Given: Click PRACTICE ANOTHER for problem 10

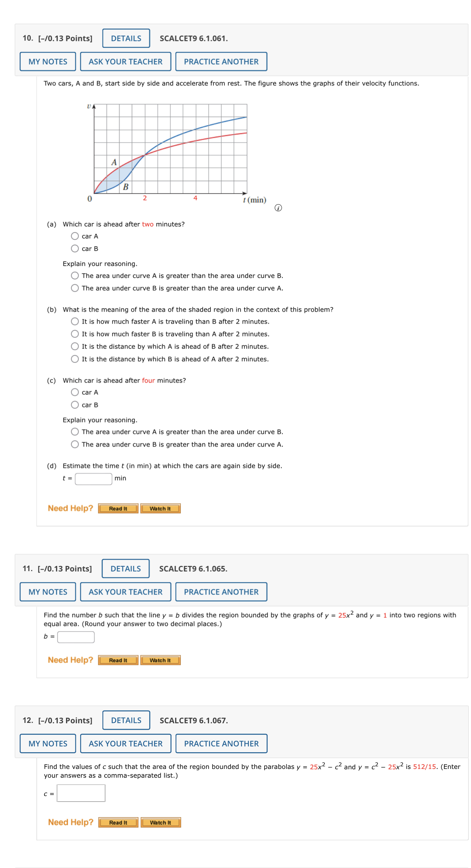Looking at the screenshot, I should (x=221, y=61).
